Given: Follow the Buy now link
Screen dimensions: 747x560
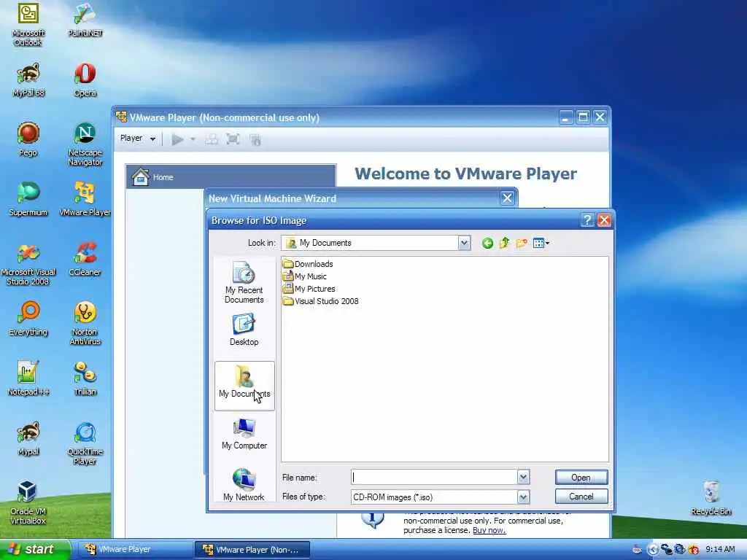Looking at the screenshot, I should [x=489, y=531].
